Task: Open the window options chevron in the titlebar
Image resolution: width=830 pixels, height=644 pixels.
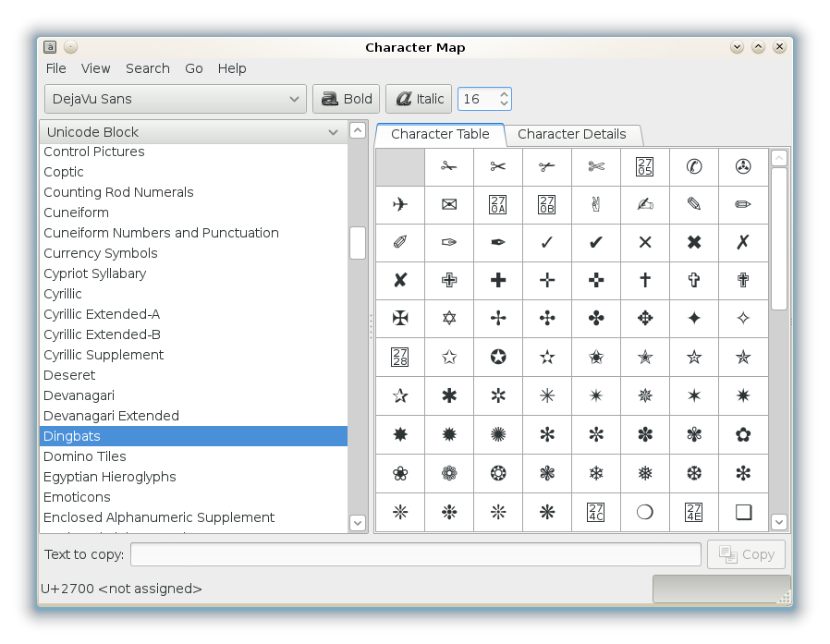Action: coord(737,46)
